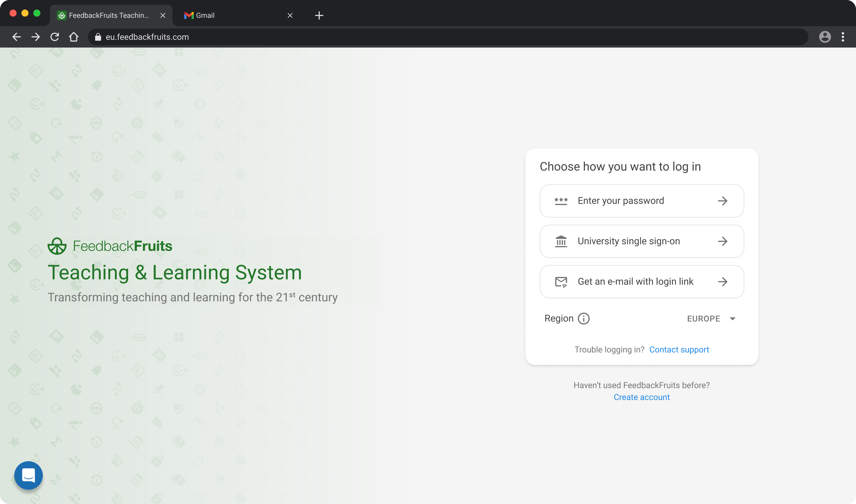
Task: Select the FeedbackFruits Teaching tab
Action: pyautogui.click(x=111, y=15)
